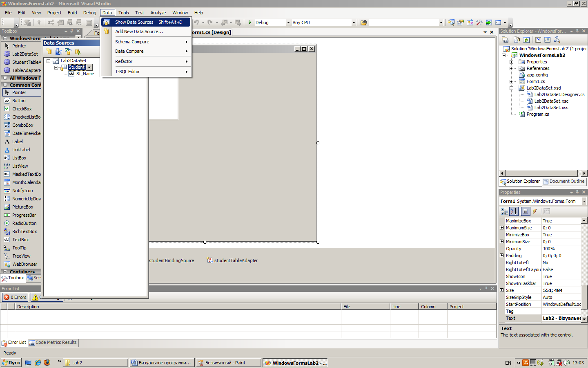Expand All Windows Forms toolbox section
This screenshot has height=368, width=588.
[x=5, y=78]
